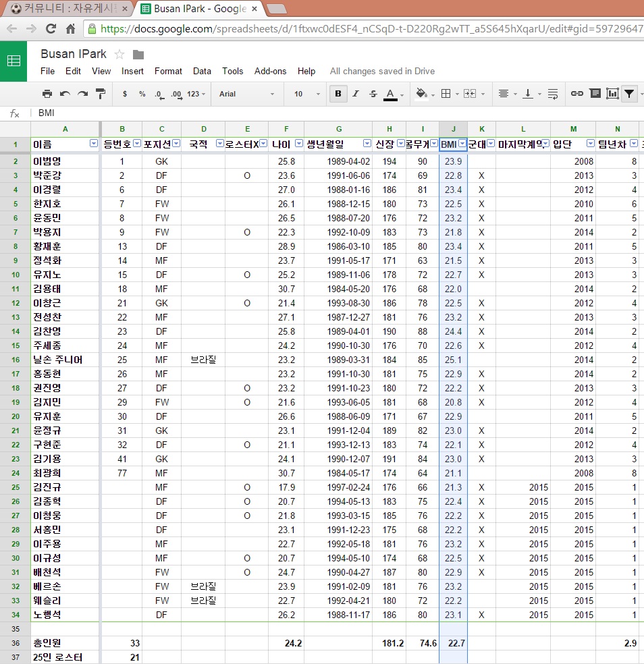Open filter dropdown on 포지션 column

click(176, 144)
